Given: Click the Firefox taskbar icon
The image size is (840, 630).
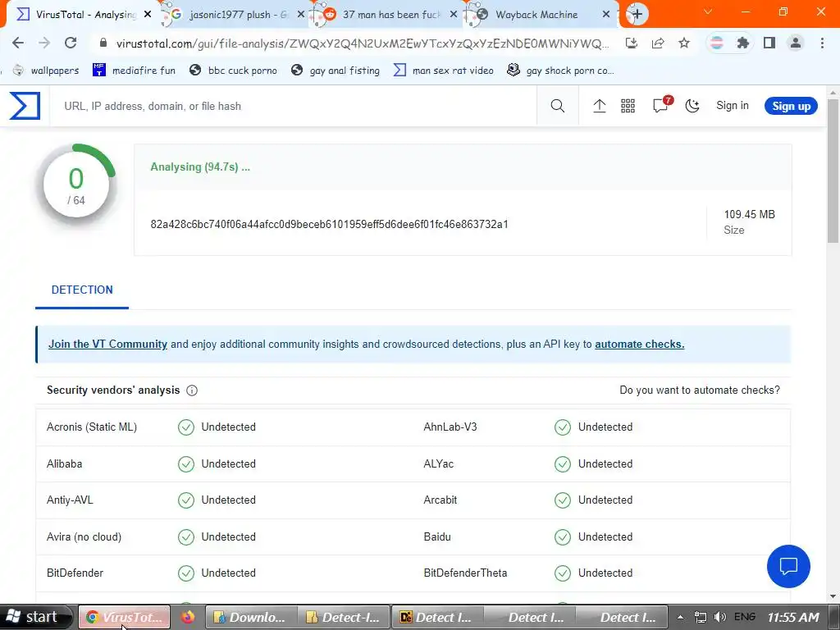Looking at the screenshot, I should coord(188,617).
